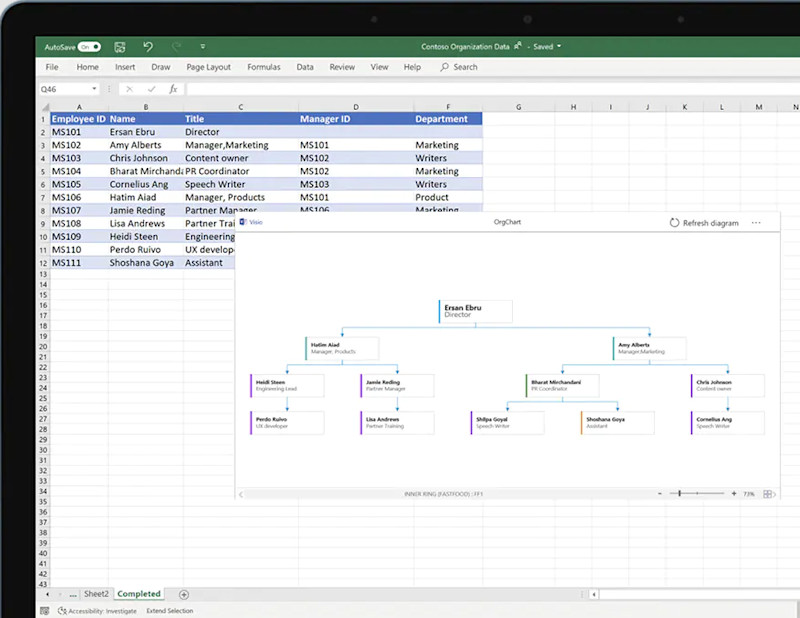800x618 pixels.
Task: Click the Select All corner triangle
Action: pyautogui.click(x=45, y=107)
